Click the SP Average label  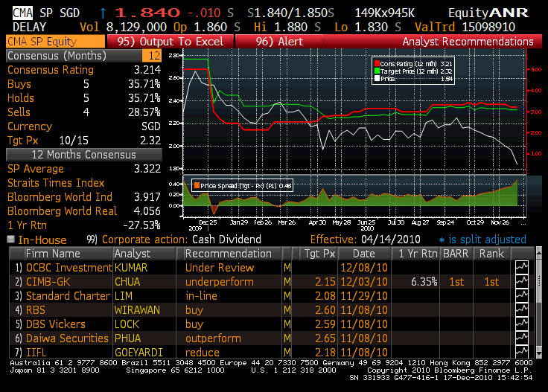[x=36, y=169]
